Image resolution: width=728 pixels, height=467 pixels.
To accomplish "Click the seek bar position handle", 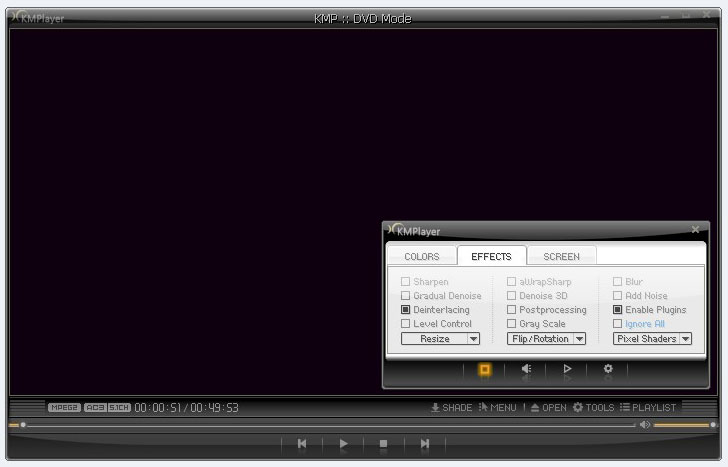I will click(x=23, y=425).
